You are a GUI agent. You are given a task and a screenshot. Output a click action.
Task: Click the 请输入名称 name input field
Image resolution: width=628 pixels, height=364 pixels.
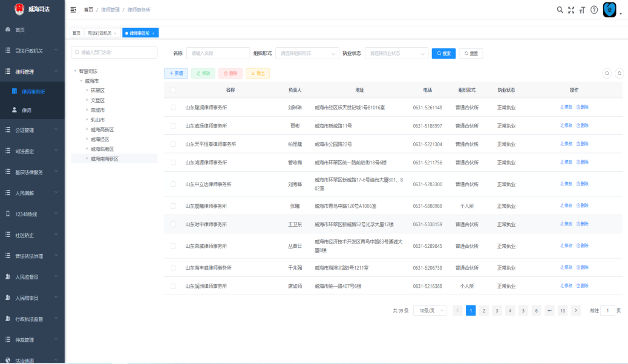click(218, 53)
